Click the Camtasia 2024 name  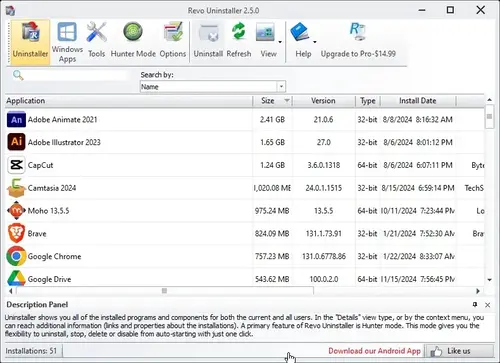pos(52,188)
